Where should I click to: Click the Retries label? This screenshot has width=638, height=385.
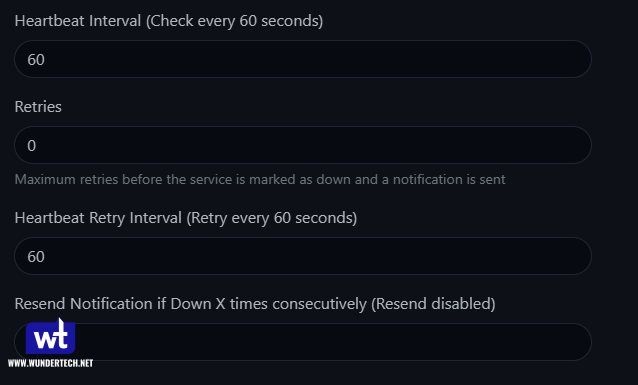38,107
